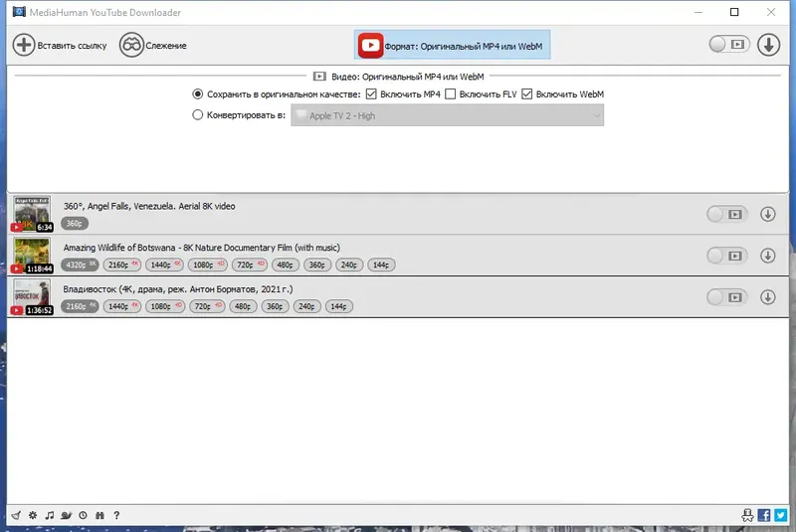Uncheck the Включить MP4 checkbox
Image resolution: width=796 pixels, height=532 pixels.
tap(371, 93)
